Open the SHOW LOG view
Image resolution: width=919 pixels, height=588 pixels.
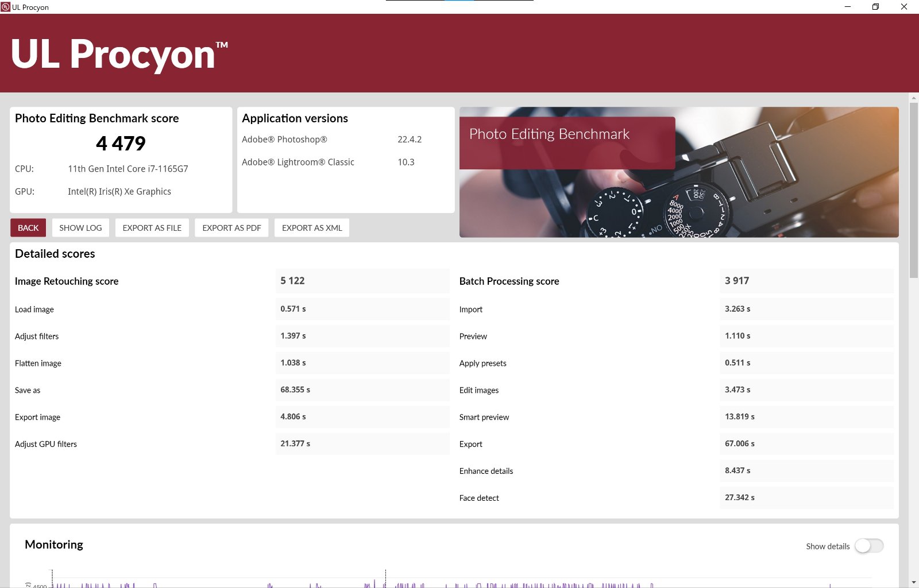coord(80,228)
